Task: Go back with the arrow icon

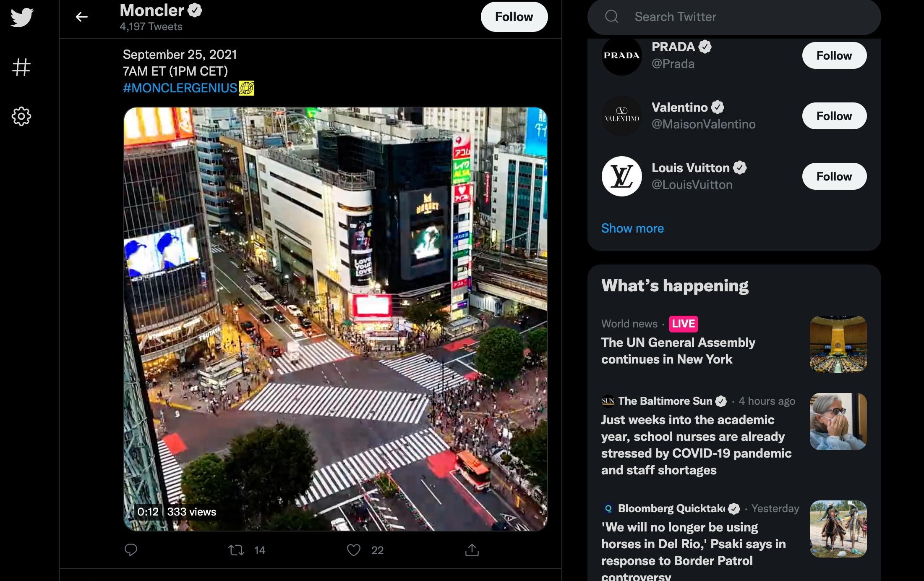Action: tap(82, 17)
